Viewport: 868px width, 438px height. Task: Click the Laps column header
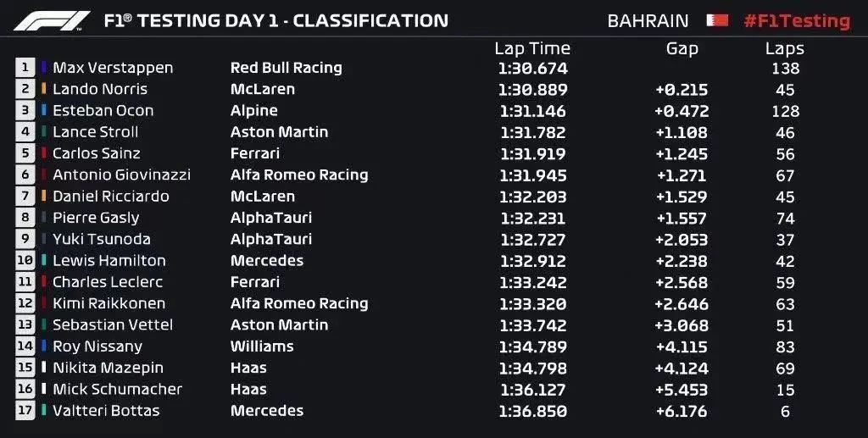tap(785, 48)
